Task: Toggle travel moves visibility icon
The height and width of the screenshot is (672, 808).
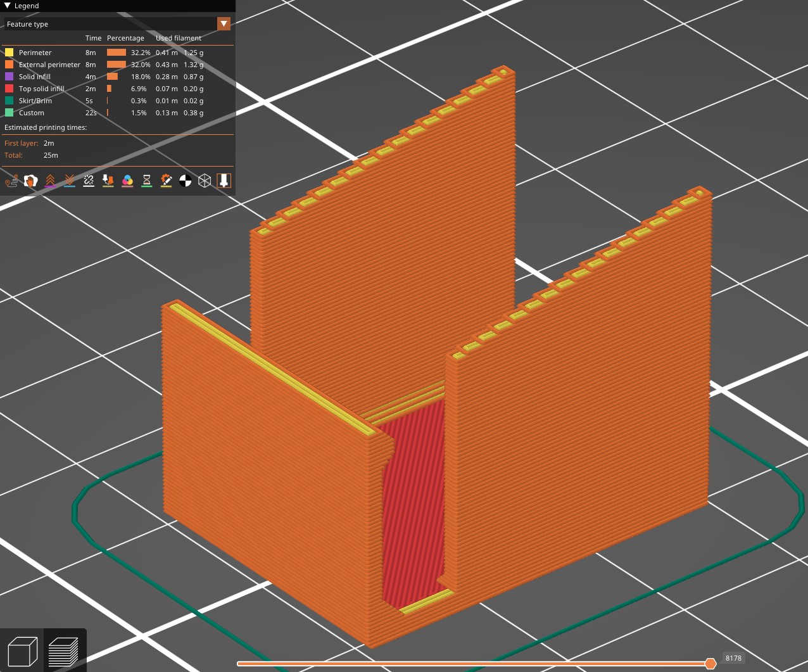Action: point(11,181)
